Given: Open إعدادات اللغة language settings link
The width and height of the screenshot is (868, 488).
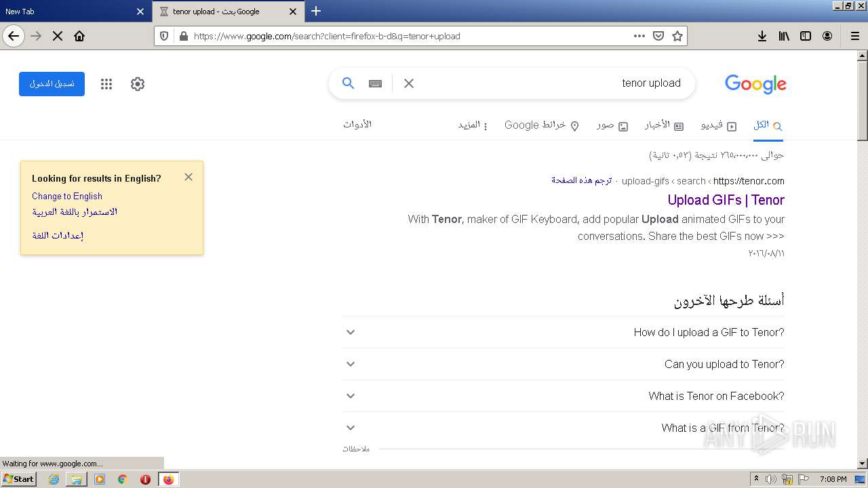Looking at the screenshot, I should click(x=58, y=236).
